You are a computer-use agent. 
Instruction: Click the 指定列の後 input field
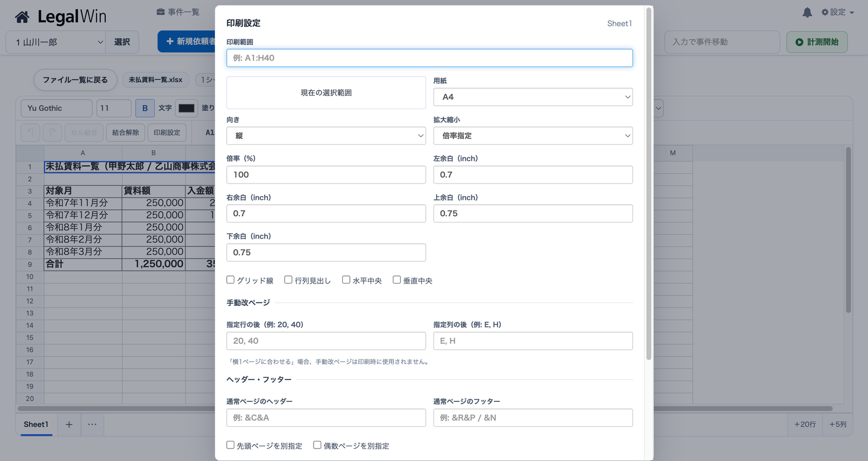click(533, 341)
